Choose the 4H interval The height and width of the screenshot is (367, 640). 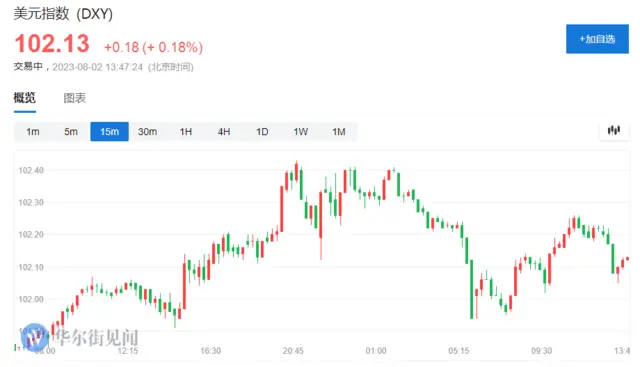tap(224, 132)
